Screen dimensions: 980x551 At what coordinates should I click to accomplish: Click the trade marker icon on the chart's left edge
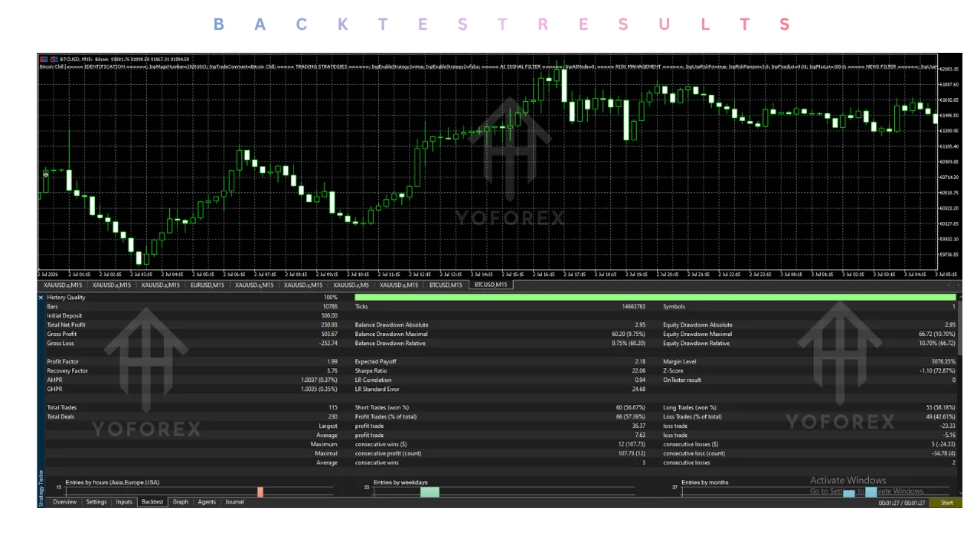46,175
